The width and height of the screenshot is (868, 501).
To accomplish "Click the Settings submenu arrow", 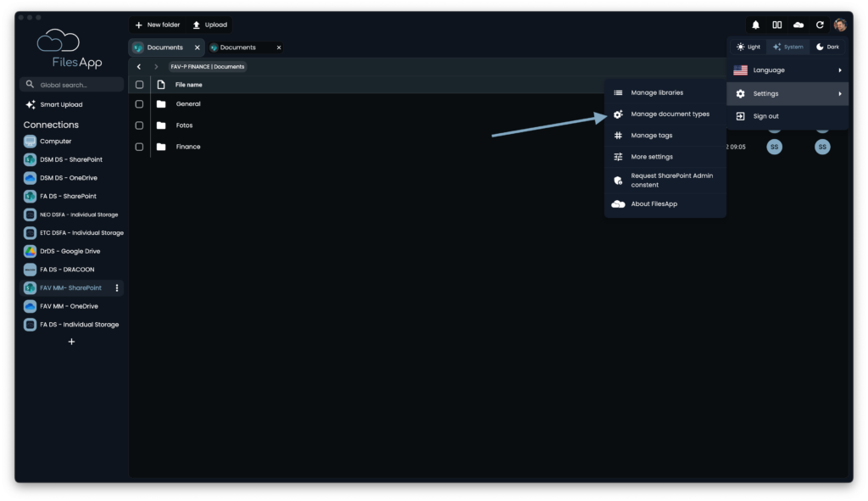I will point(840,93).
